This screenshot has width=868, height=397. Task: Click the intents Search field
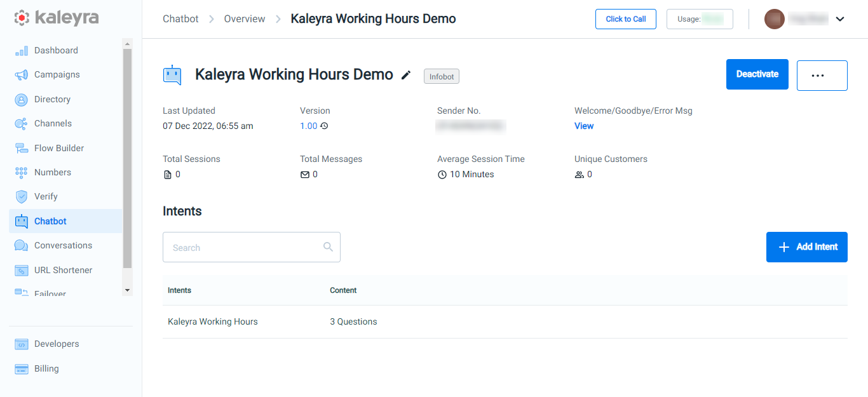252,247
